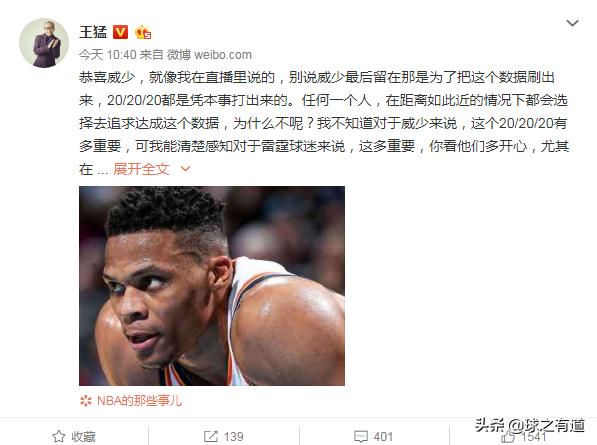Click the crown membership badge icon

(143, 32)
